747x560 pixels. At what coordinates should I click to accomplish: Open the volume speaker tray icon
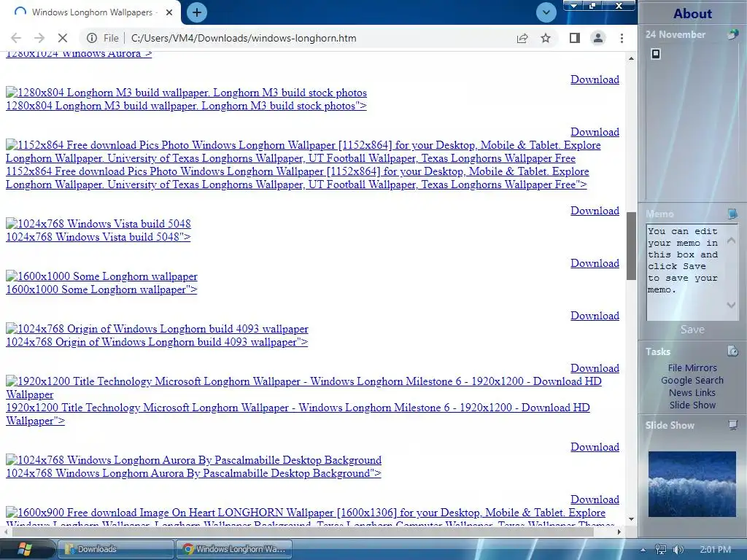[x=678, y=550]
